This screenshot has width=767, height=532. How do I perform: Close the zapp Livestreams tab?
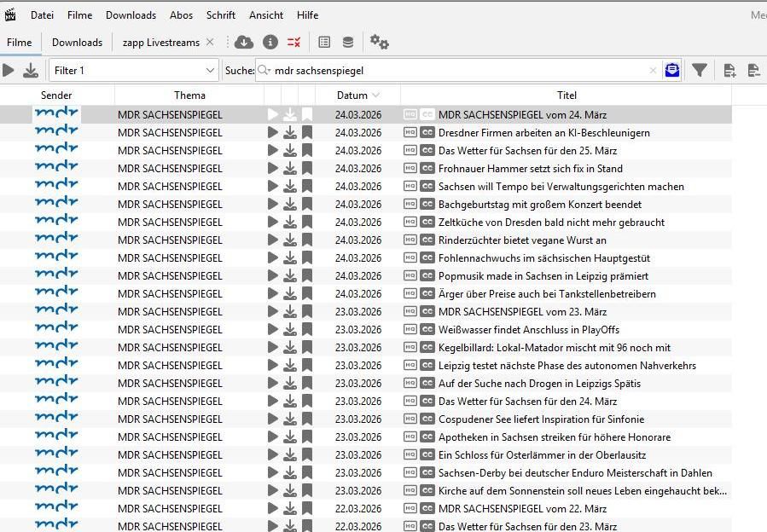tap(210, 42)
